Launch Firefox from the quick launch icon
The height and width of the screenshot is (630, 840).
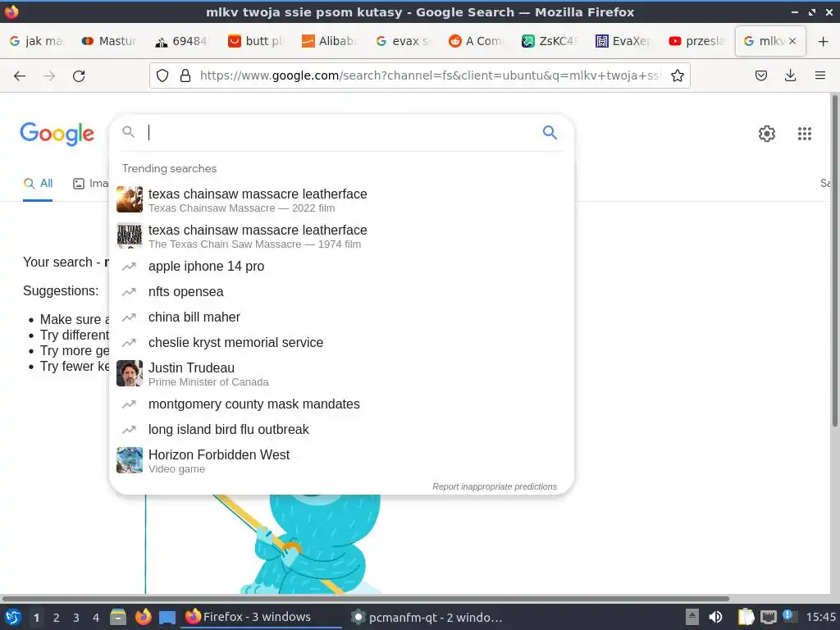(x=143, y=617)
